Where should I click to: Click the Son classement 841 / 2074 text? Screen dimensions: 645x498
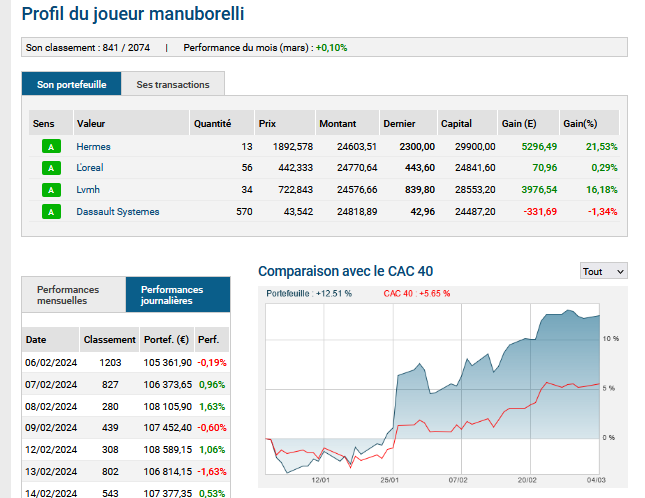(88, 48)
